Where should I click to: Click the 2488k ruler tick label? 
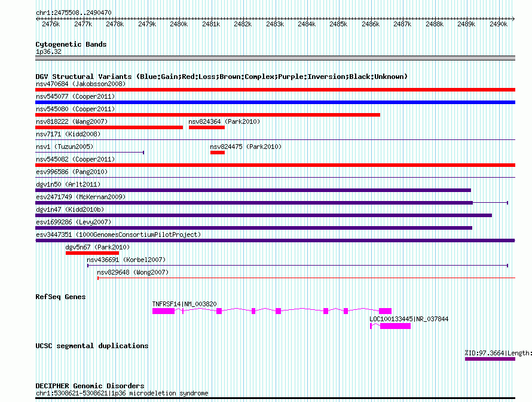pos(435,24)
